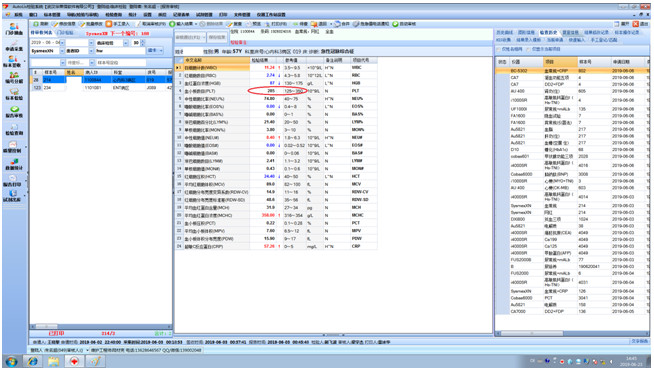
Task: Open 申请采集 in the left sidebar
Action: click(x=14, y=46)
